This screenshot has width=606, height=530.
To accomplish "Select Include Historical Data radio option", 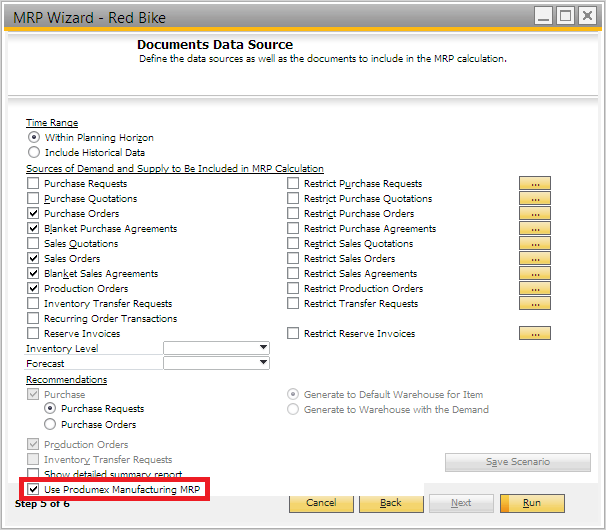I will (x=34, y=153).
